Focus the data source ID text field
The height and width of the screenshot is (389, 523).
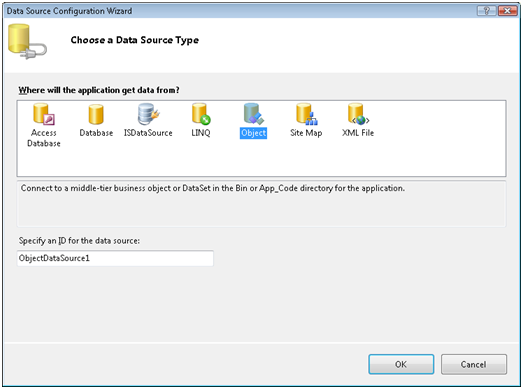click(x=115, y=258)
